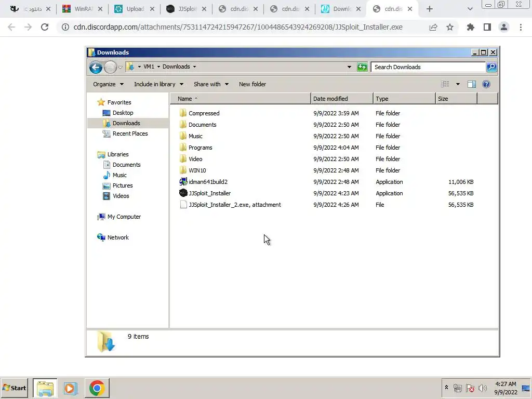Image resolution: width=532 pixels, height=399 pixels.
Task: Select Libraries in the navigation pane
Action: pos(118,154)
